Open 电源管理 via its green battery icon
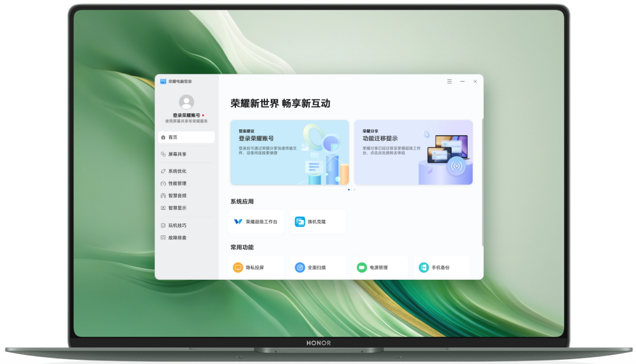 click(362, 268)
